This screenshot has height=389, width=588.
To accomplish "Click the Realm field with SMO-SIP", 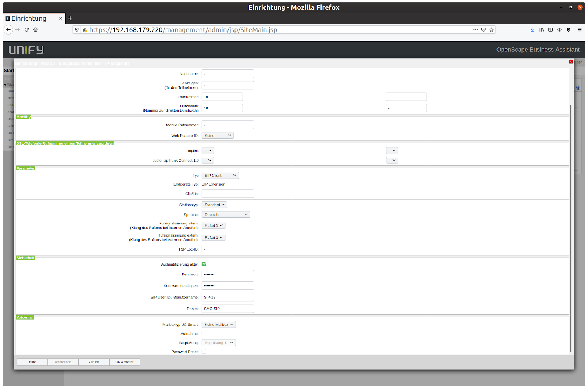I will point(228,309).
